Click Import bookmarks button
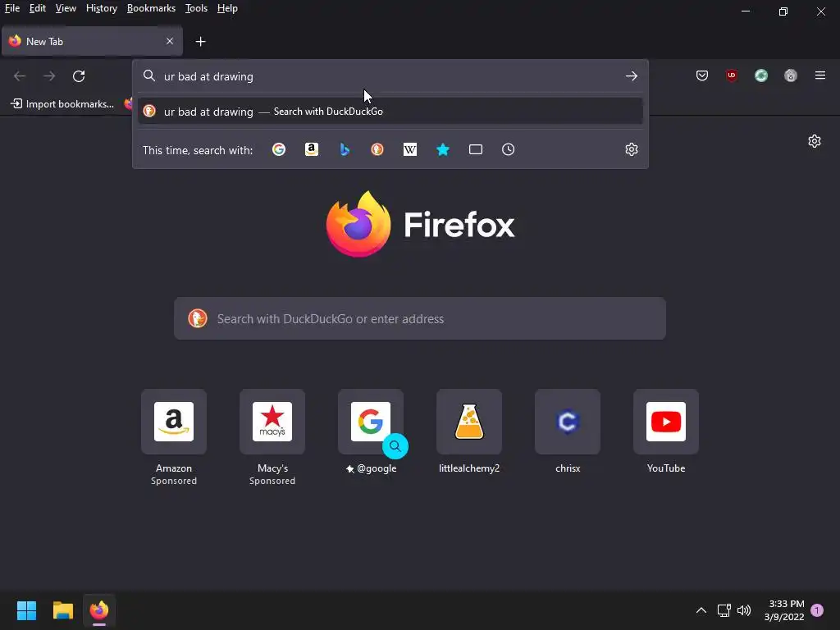The image size is (840, 630). coord(62,104)
